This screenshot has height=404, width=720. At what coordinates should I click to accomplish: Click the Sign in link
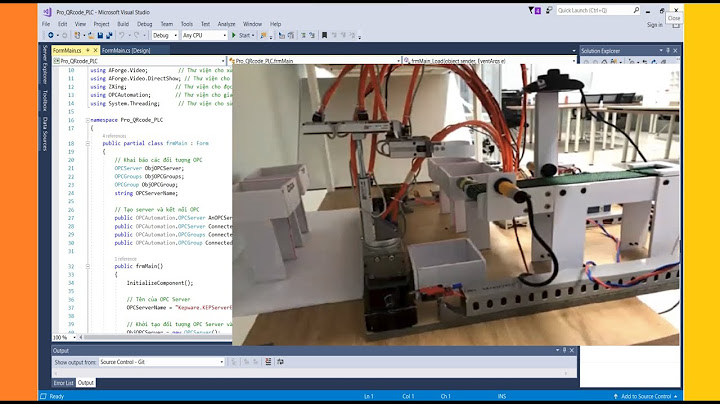[x=654, y=25]
